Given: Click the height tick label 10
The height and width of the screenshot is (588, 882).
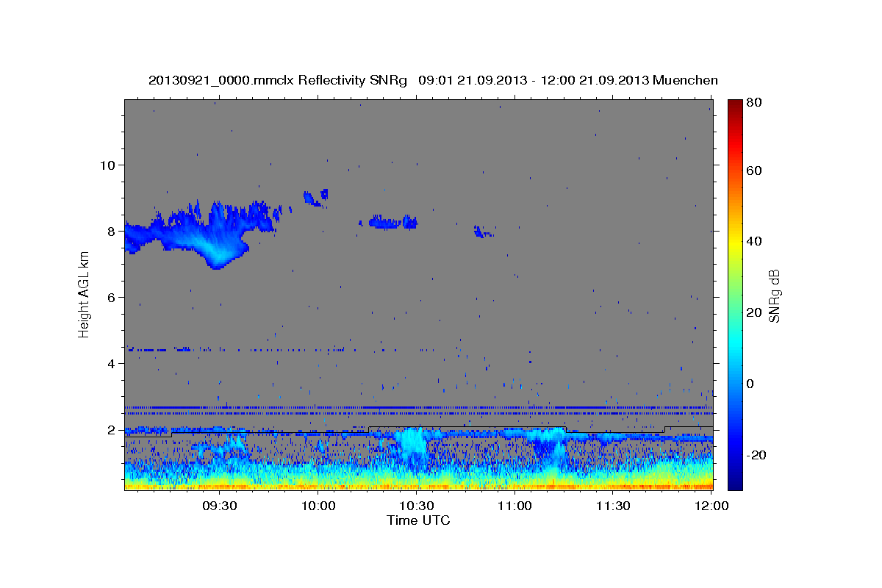Looking at the screenshot, I should click(107, 165).
